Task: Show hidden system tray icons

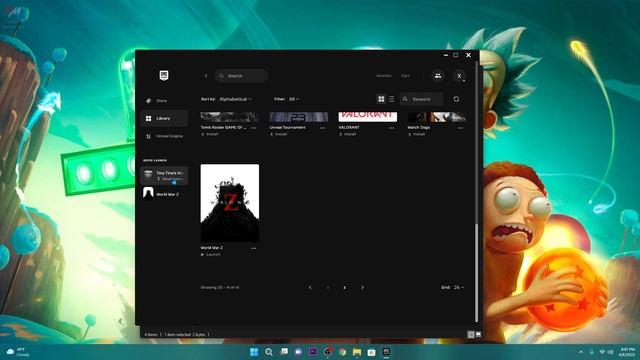Action: pyautogui.click(x=581, y=352)
